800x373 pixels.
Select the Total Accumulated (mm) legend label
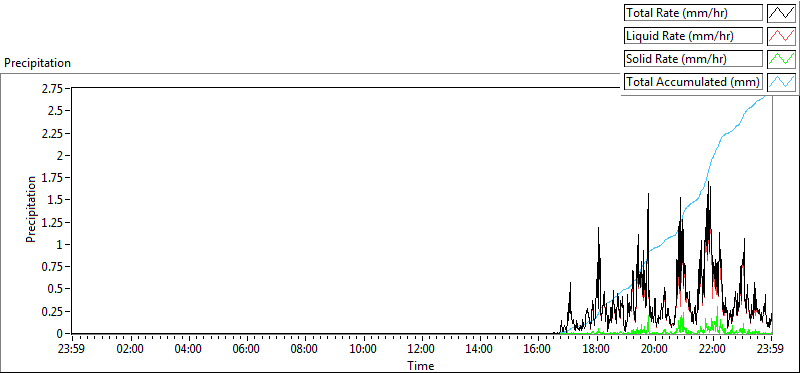point(693,82)
